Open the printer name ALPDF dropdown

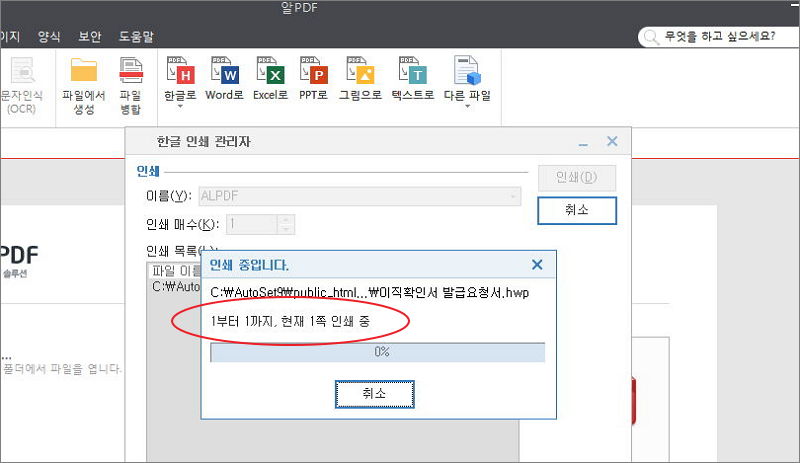pyautogui.click(x=360, y=196)
